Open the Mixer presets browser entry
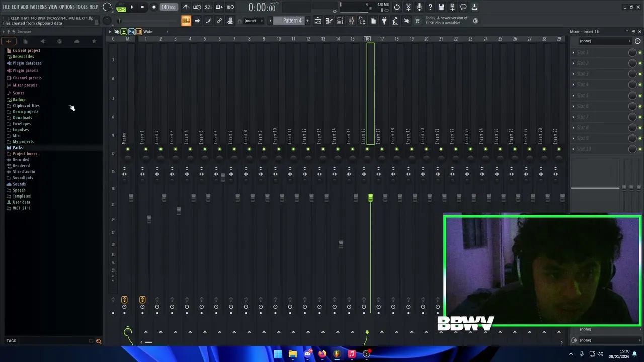 pyautogui.click(x=25, y=85)
